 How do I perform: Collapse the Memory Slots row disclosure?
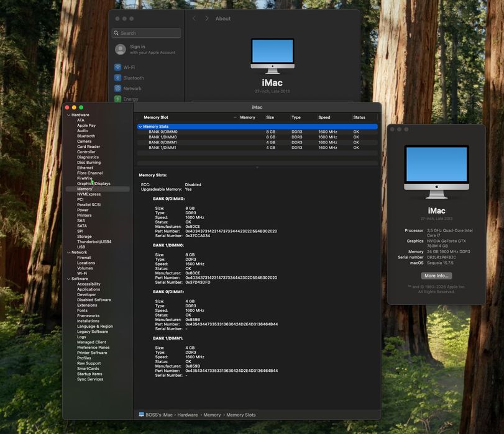point(140,127)
